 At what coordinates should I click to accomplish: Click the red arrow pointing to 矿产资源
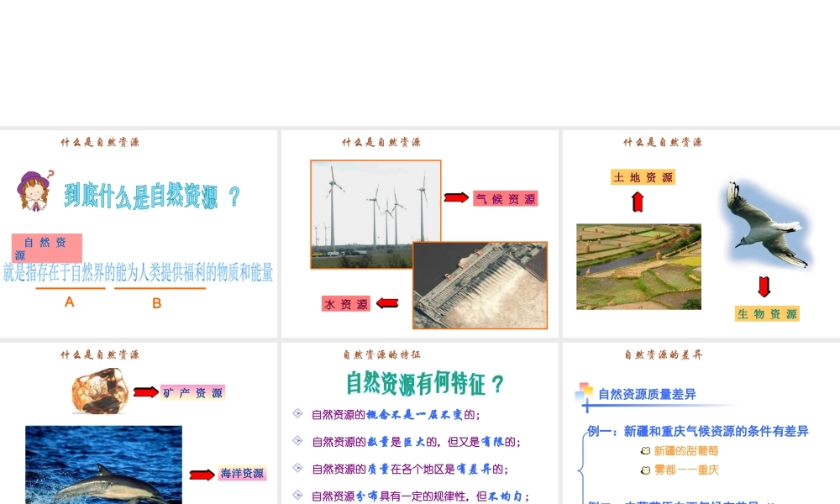145,392
